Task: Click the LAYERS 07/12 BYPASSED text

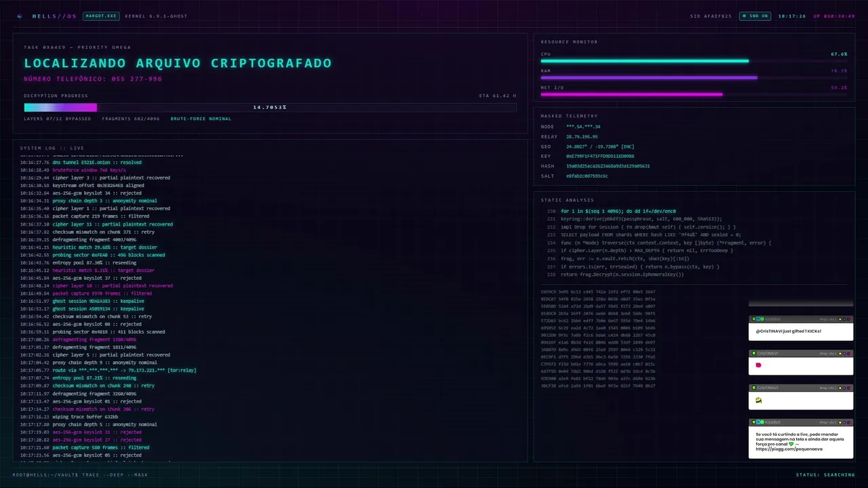Action: click(57, 119)
